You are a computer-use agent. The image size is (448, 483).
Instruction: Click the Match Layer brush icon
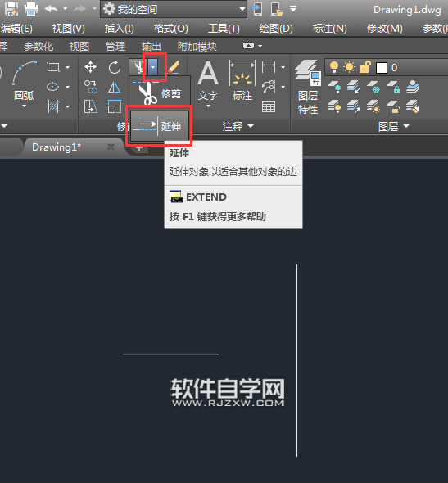(413, 106)
